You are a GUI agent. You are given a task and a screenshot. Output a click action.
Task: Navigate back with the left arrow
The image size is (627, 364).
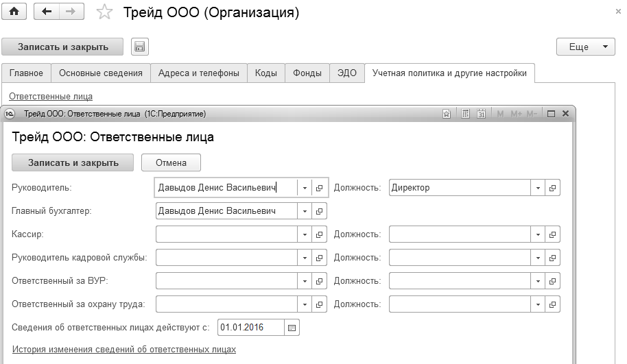(46, 12)
